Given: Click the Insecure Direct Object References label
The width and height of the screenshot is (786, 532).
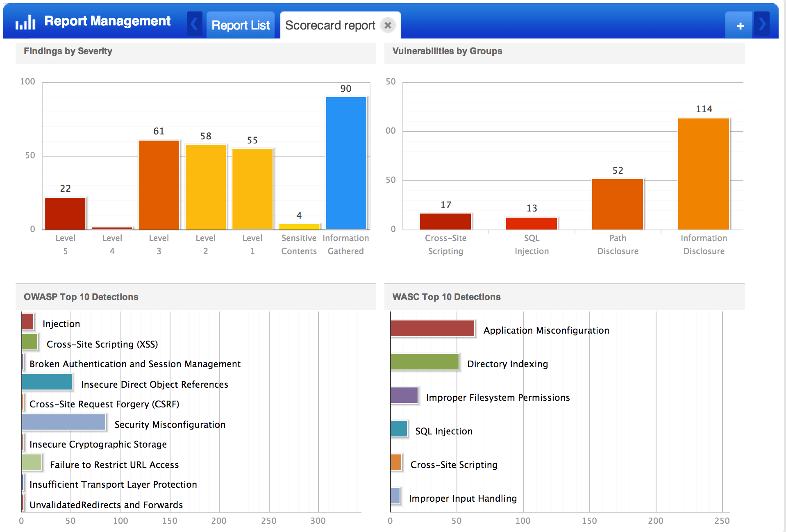Looking at the screenshot, I should [154, 384].
